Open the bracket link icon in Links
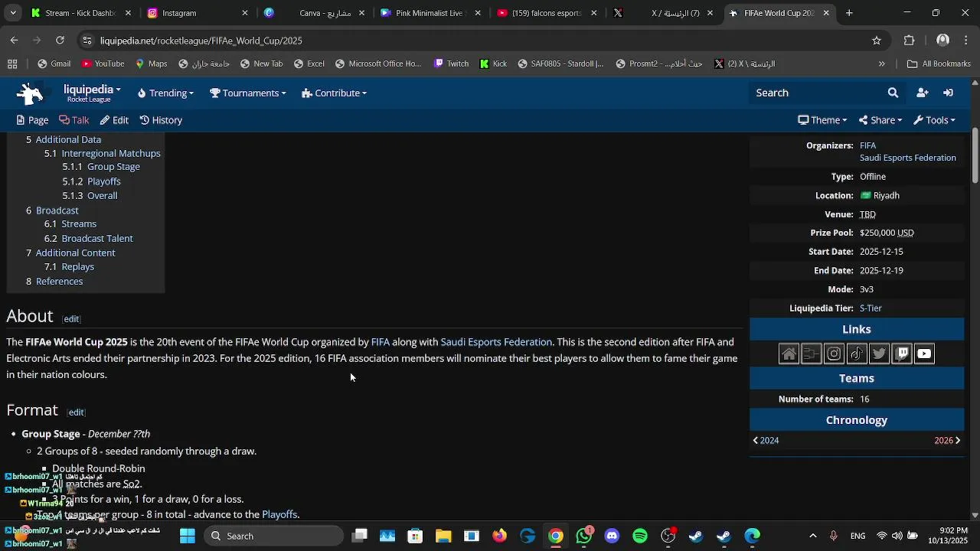Screen dimensions: 980x551 (812, 354)
